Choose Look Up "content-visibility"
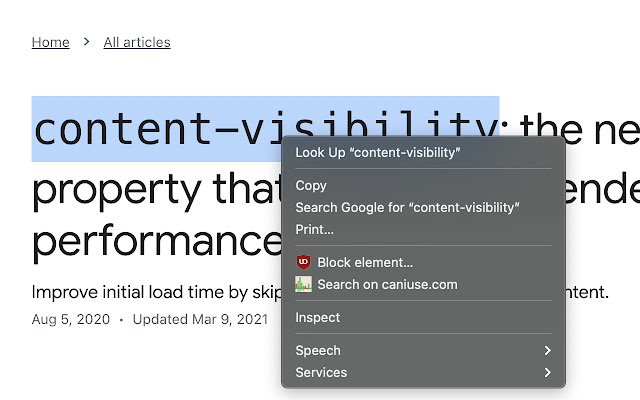This screenshot has height=400, width=640. pyautogui.click(x=377, y=153)
